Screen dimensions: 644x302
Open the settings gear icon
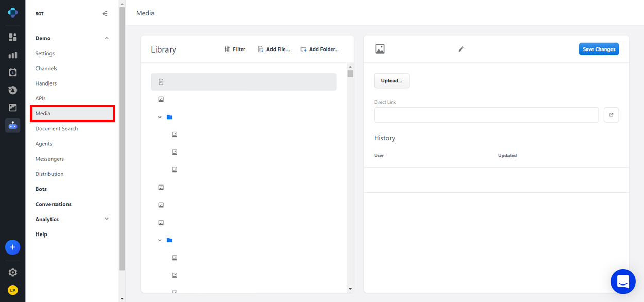(13, 272)
